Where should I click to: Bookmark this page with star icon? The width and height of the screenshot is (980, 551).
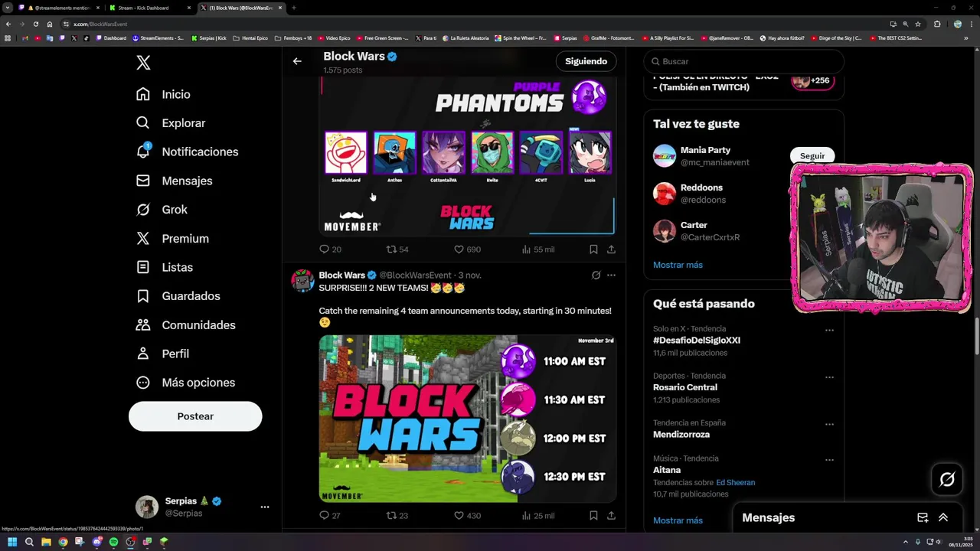point(918,24)
